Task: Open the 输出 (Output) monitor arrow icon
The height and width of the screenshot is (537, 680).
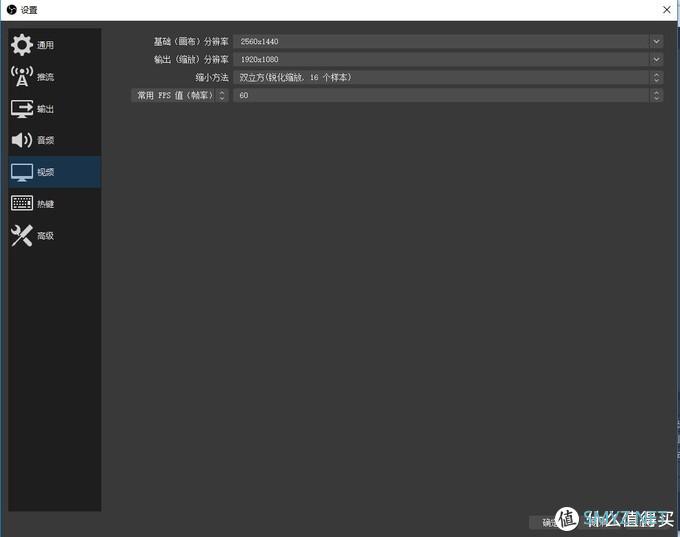Action: click(22, 108)
